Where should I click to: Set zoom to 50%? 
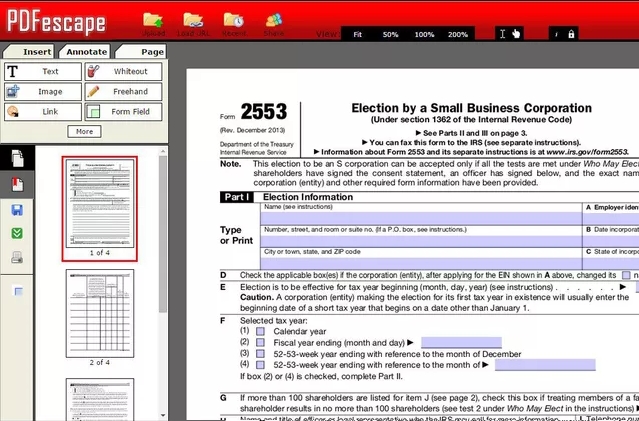click(390, 35)
